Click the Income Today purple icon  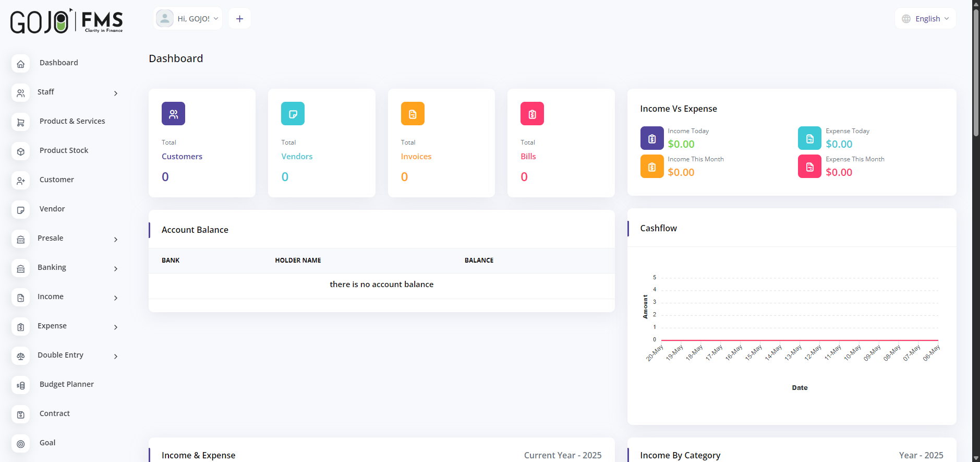tap(652, 138)
